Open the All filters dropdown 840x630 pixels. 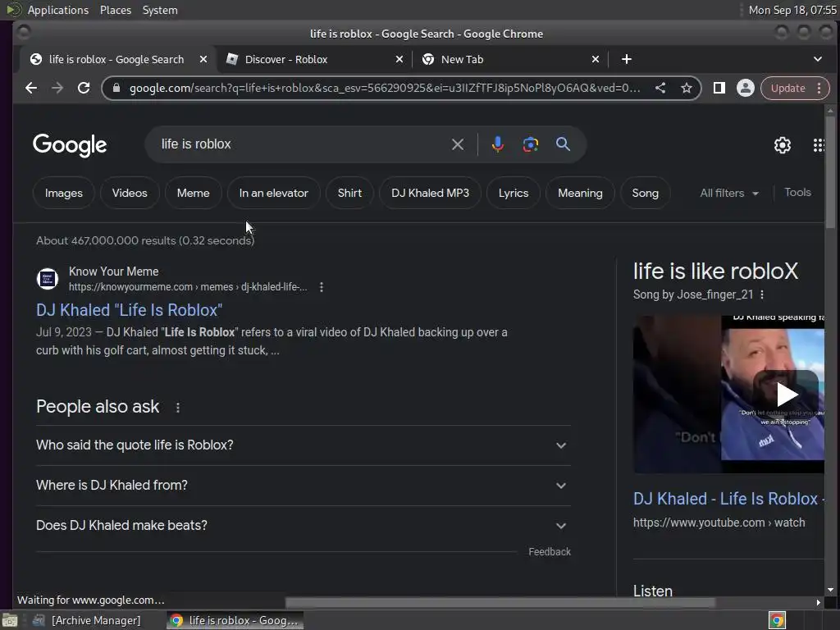coord(729,193)
